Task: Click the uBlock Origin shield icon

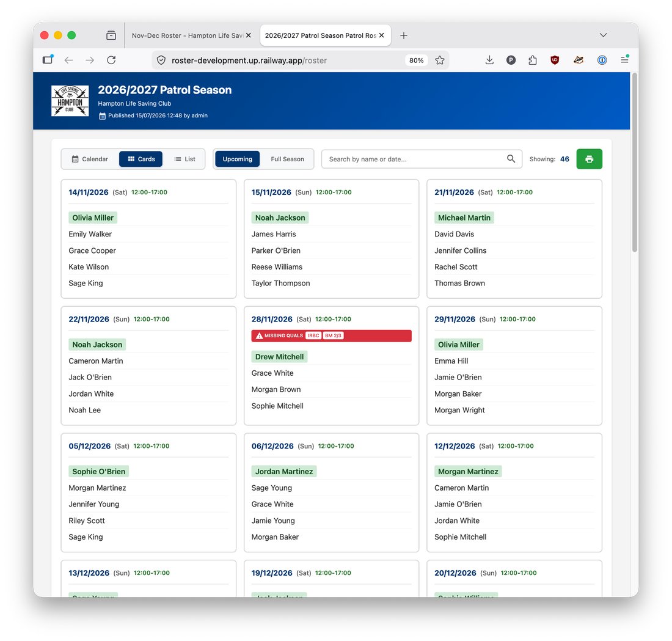Action: click(555, 60)
